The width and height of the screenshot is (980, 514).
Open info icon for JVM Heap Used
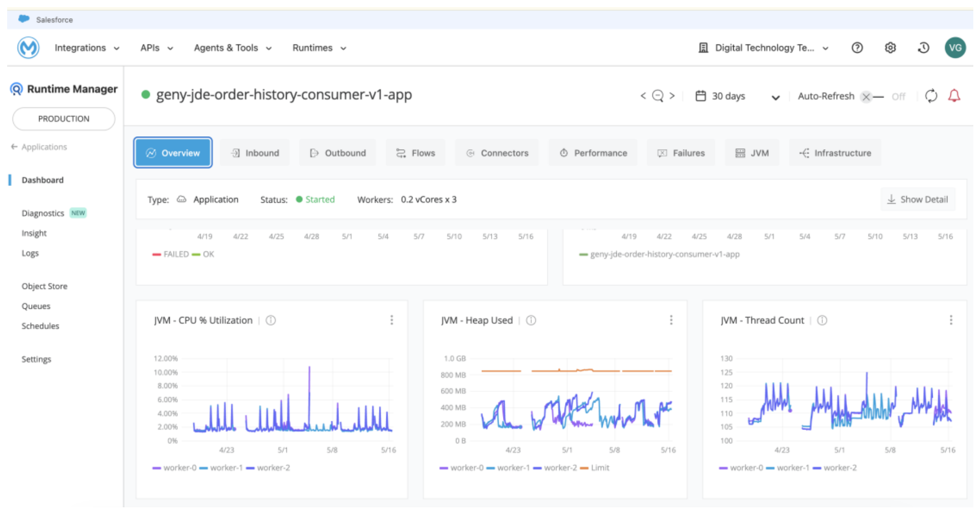coord(531,320)
